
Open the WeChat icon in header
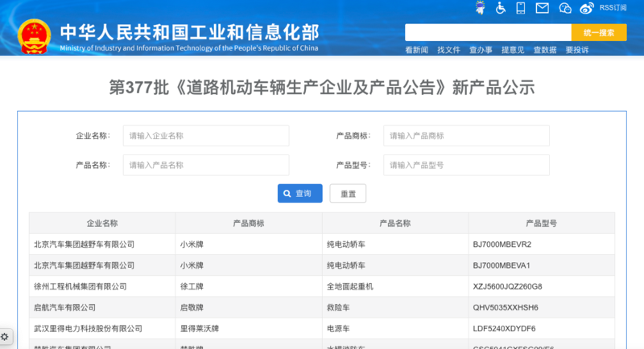[565, 8]
